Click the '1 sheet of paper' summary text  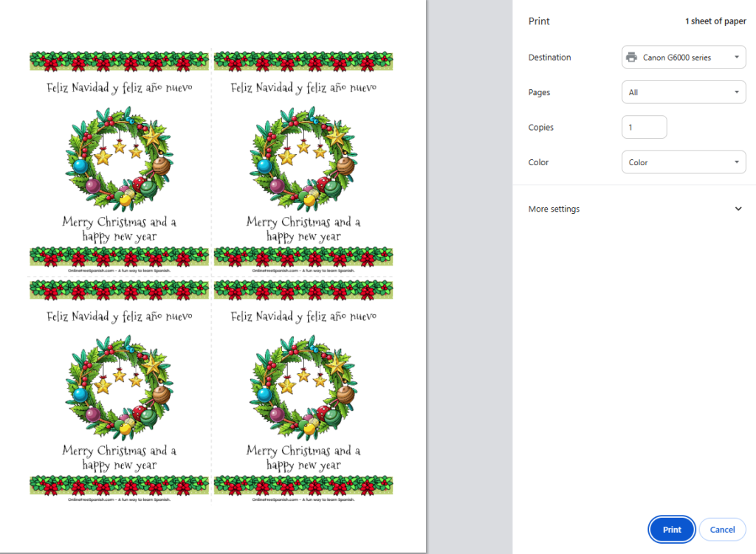coord(715,21)
